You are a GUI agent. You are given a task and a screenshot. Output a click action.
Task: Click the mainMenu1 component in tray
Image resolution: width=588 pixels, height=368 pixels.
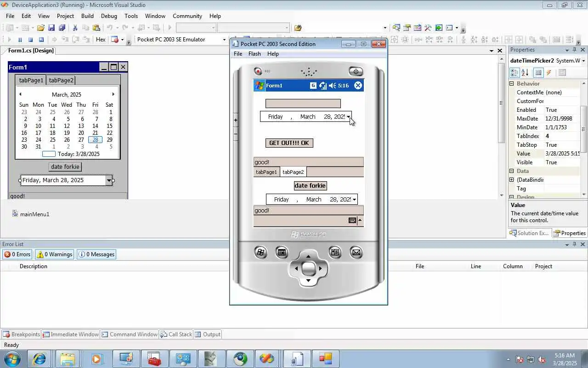30,214
